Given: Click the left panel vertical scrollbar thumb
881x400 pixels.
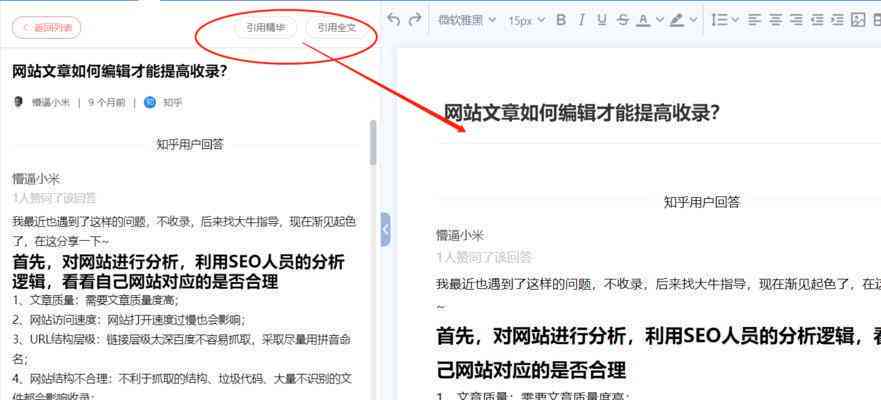Looking at the screenshot, I should click(x=373, y=143).
